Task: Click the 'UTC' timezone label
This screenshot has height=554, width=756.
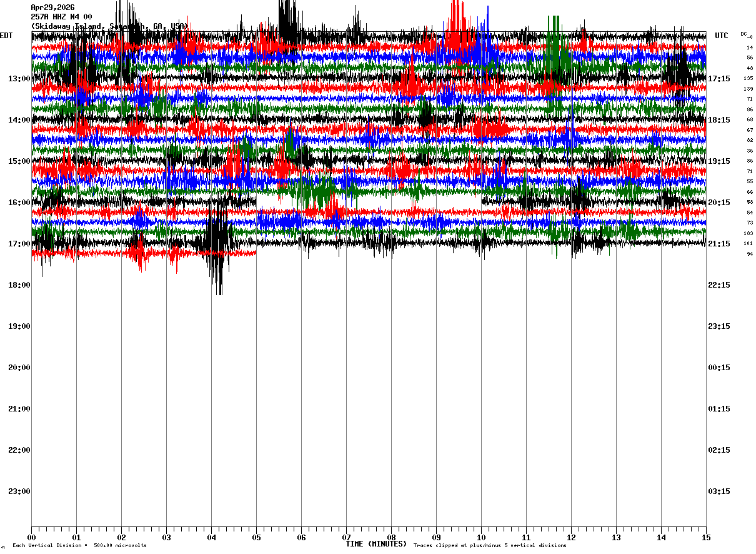Action: click(x=722, y=36)
